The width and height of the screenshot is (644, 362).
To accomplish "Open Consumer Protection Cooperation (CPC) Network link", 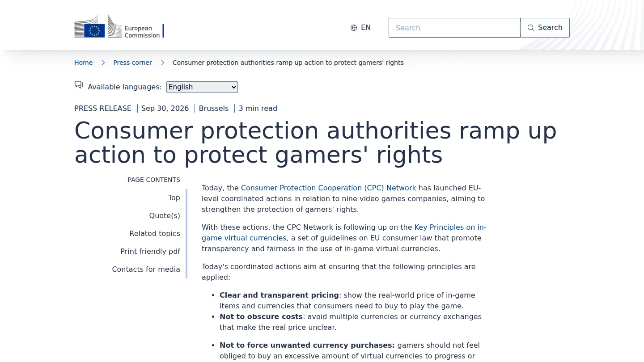I will point(328,188).
